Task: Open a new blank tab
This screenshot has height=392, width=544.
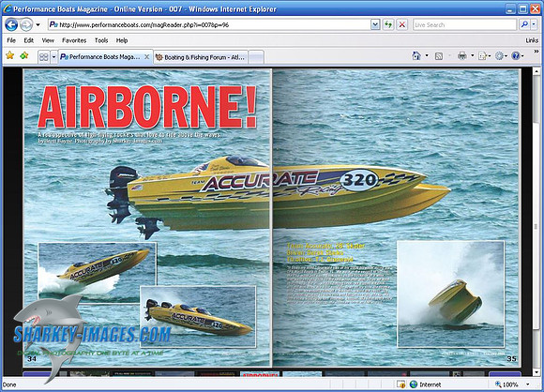Action: (256, 57)
